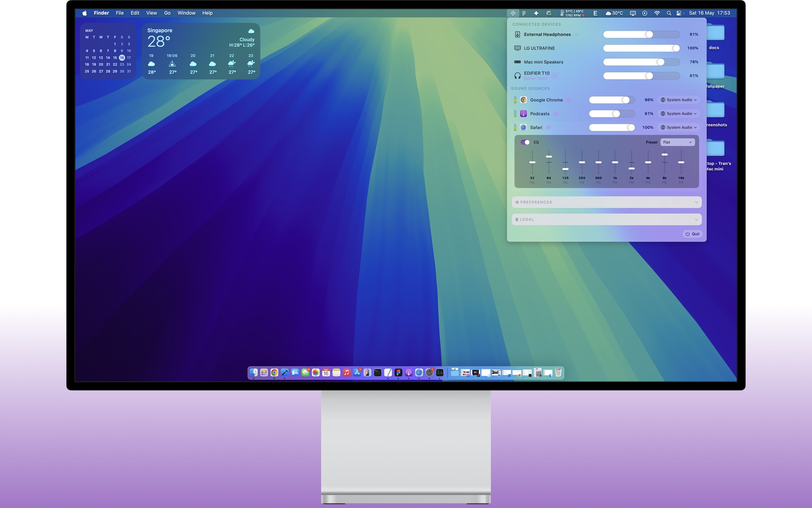The height and width of the screenshot is (508, 812).
Task: Click the 8k Hz EQ band slider
Action: click(665, 163)
